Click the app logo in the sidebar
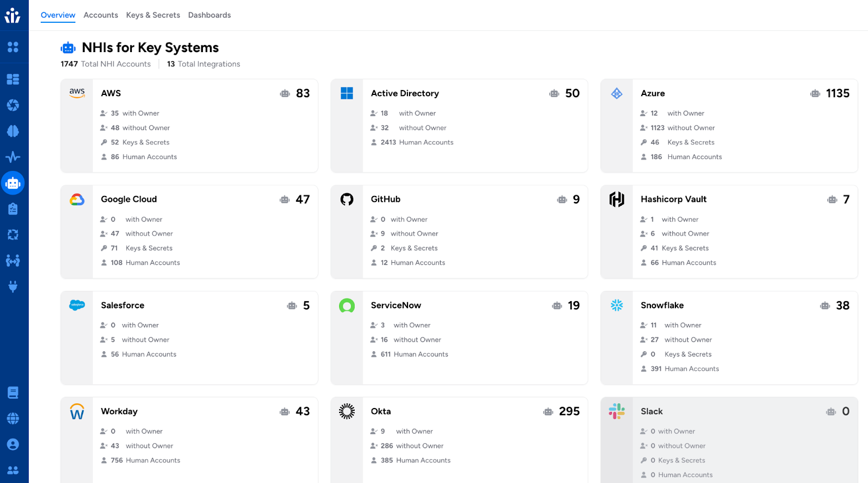 point(13,15)
